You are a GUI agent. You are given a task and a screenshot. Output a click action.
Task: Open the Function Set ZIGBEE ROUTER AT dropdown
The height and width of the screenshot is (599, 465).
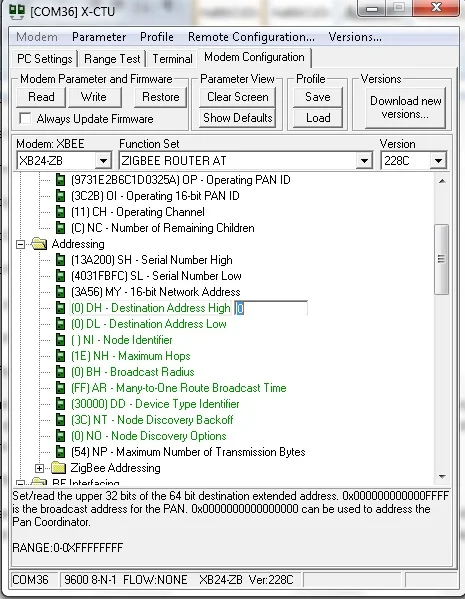point(364,161)
